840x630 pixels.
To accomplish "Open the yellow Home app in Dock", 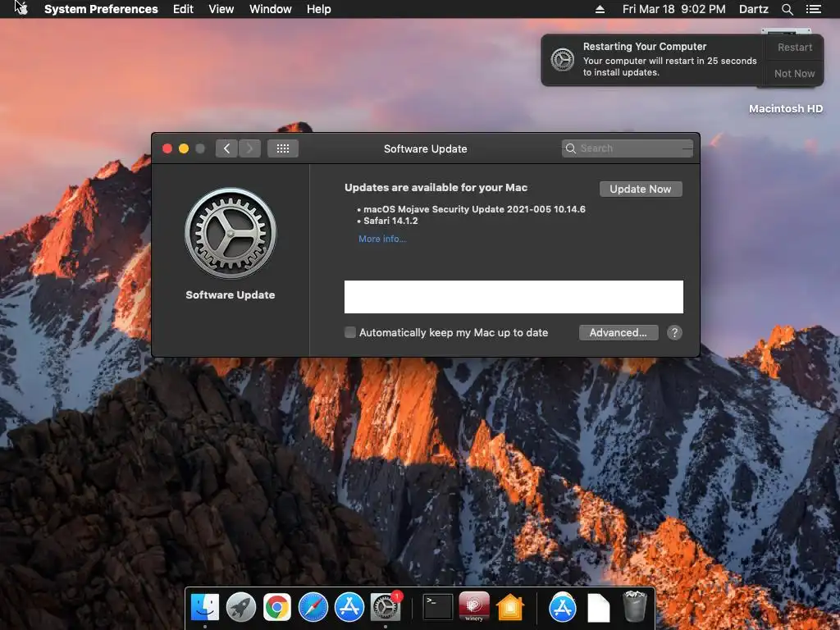I will click(x=510, y=608).
